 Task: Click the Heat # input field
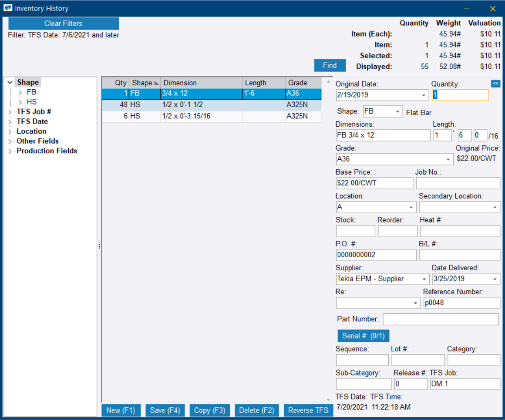(x=460, y=231)
